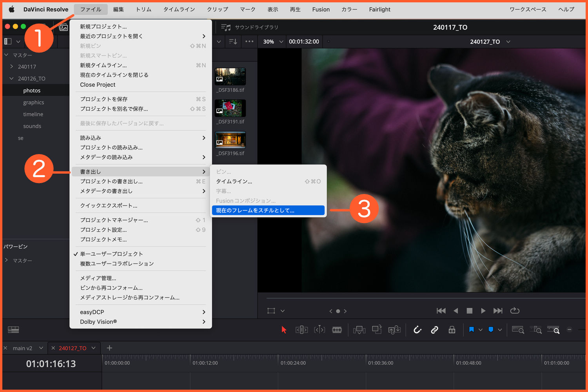Open project settings from File menu
This screenshot has width=588, height=392.
tap(141, 230)
